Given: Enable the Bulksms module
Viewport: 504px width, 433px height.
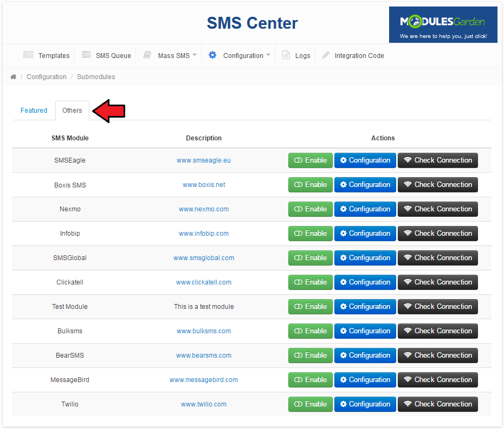Looking at the screenshot, I should coord(310,331).
